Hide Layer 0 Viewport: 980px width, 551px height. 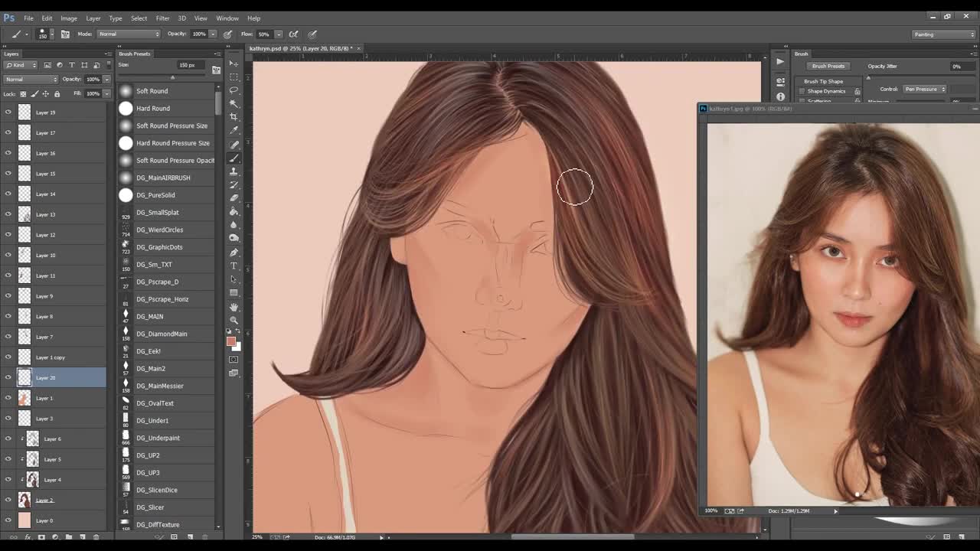(8, 520)
